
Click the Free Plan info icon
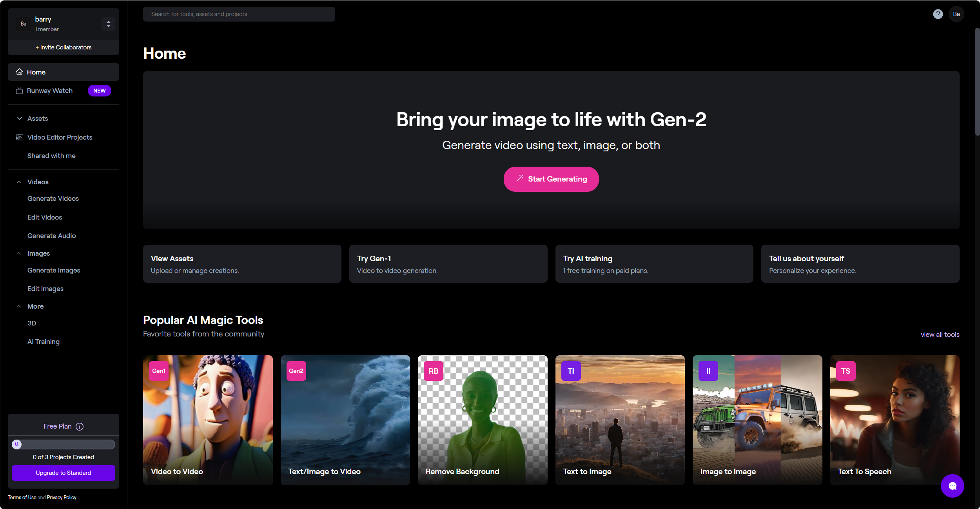point(80,427)
